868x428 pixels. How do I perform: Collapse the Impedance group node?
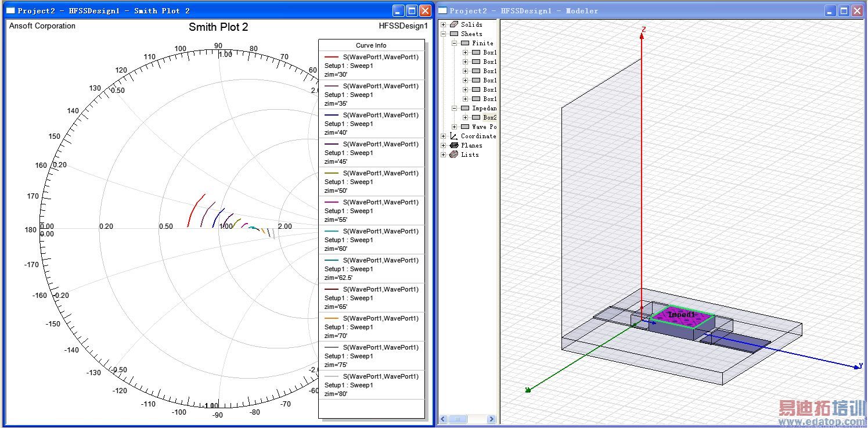tap(455, 108)
